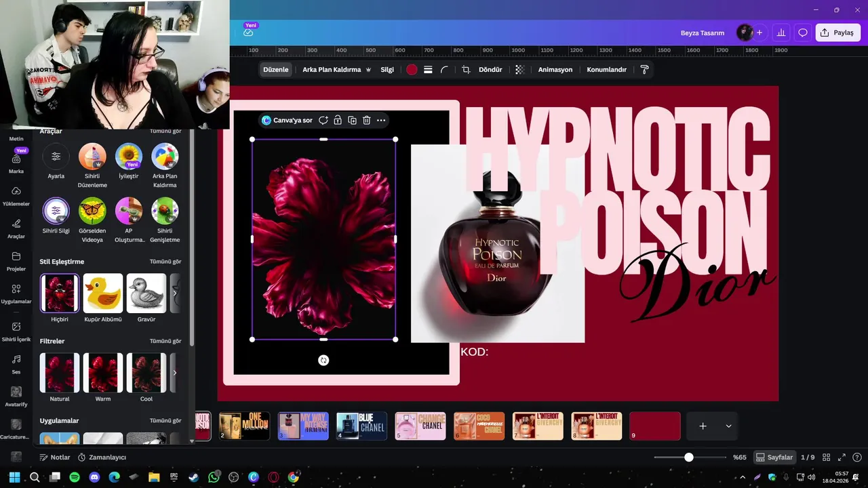Click the rotate handle below image
The width and height of the screenshot is (868, 488).
323,360
